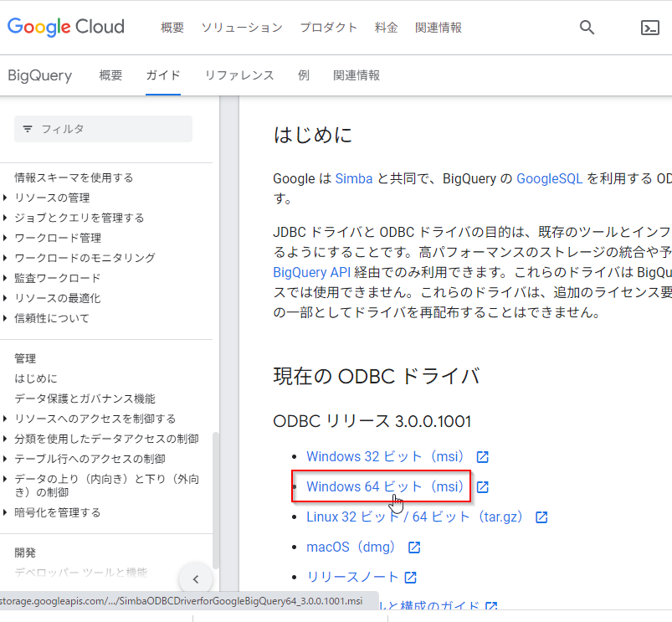Open 関連情報 in top Google Cloud menu
Viewport: 672px width, 622px height.
(x=439, y=28)
